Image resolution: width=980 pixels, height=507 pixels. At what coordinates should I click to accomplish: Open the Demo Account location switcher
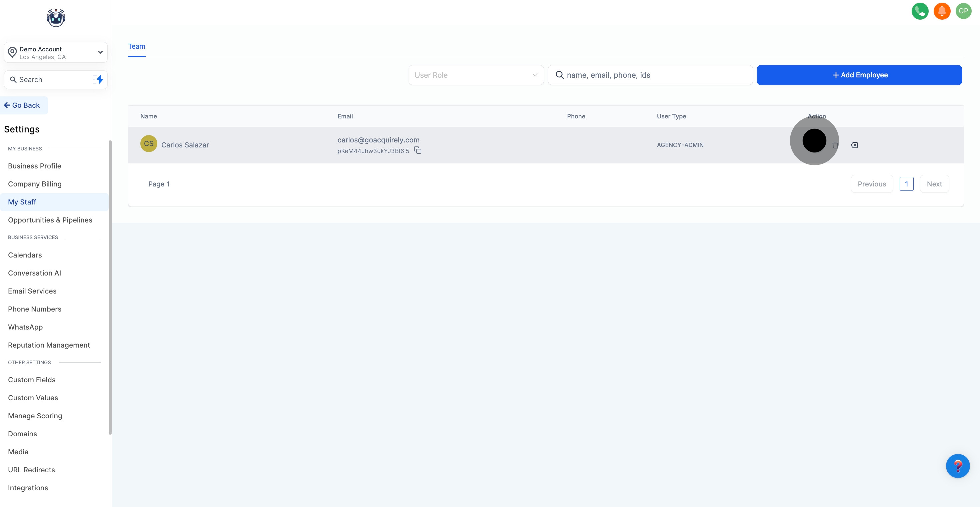point(56,52)
